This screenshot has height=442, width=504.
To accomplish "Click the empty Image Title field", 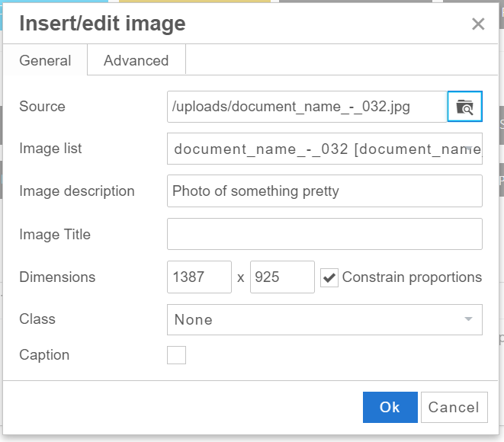I will point(324,234).
